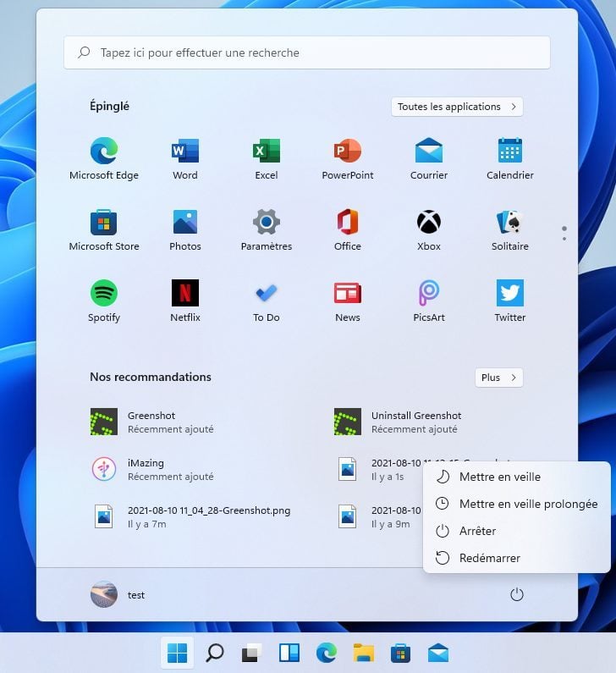Open Microsoft Edge from pinned apps

click(x=104, y=158)
